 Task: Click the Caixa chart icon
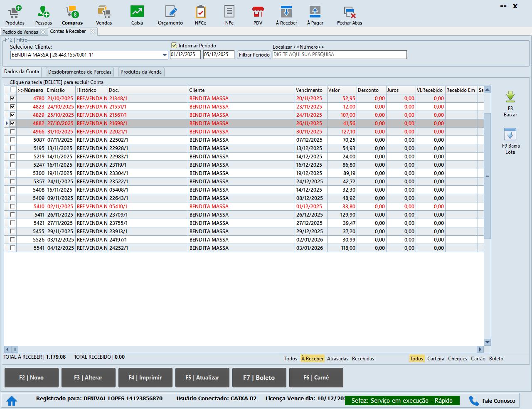coord(137,12)
